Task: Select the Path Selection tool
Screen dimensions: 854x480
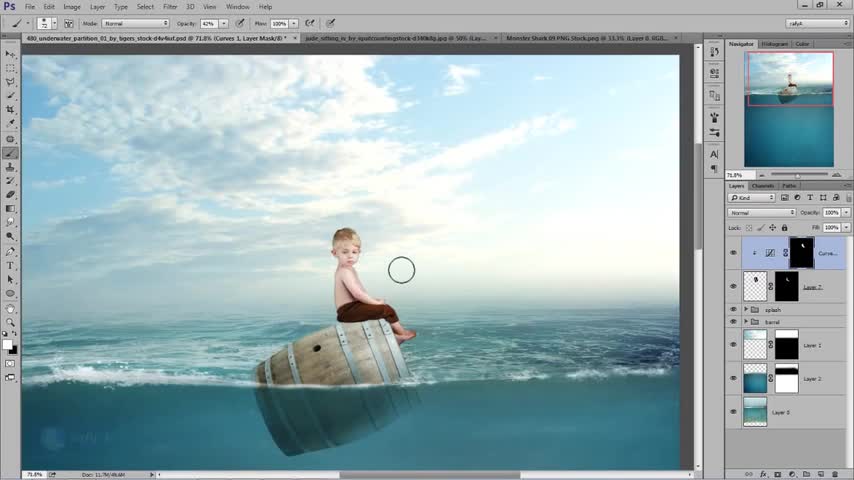Action: point(10,280)
